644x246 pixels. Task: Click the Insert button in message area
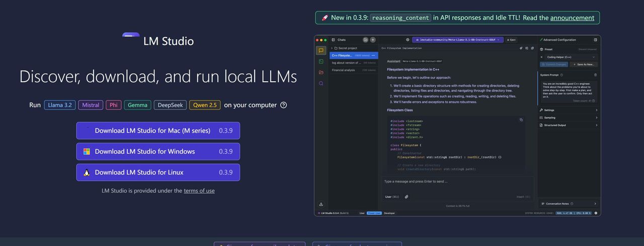(x=523, y=197)
